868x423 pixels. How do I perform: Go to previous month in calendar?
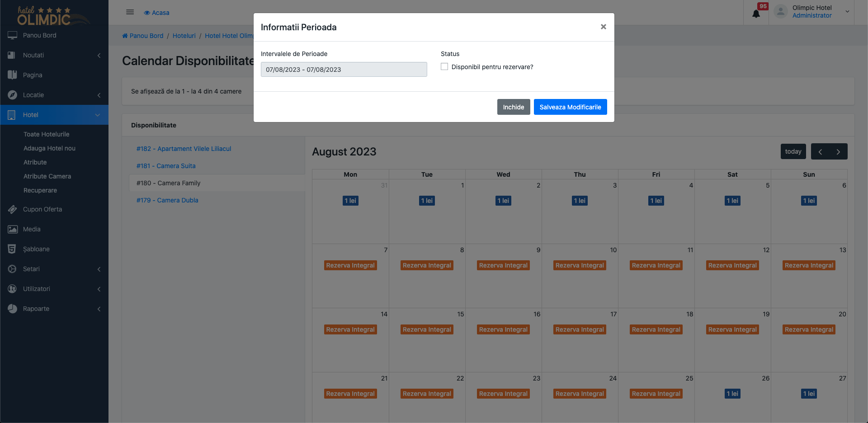[820, 151]
